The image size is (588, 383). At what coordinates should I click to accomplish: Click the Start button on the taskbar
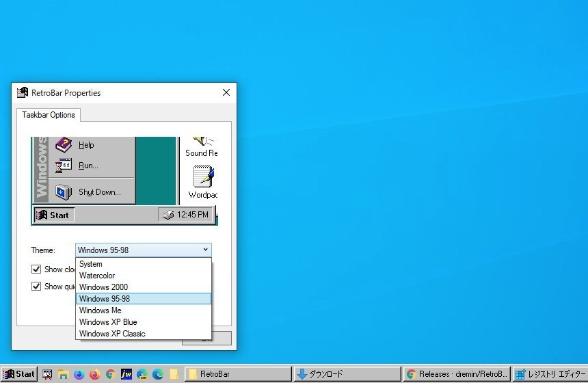click(19, 374)
